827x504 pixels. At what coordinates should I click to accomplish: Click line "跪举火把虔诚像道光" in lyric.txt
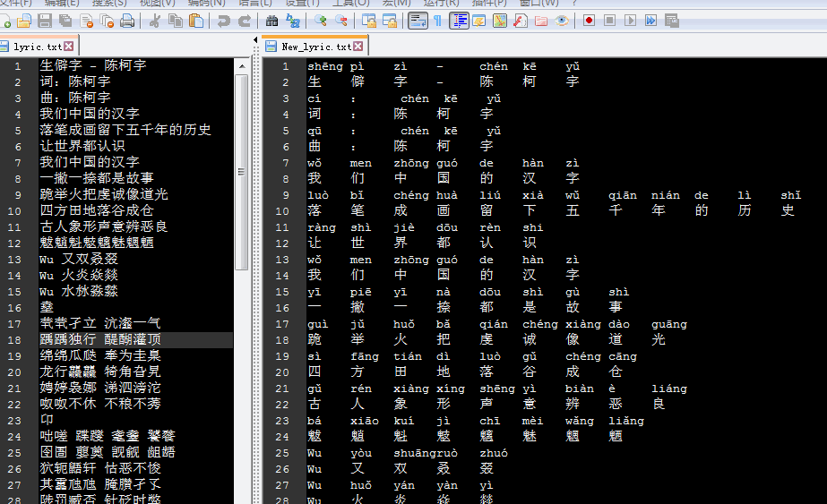pyautogui.click(x=104, y=194)
